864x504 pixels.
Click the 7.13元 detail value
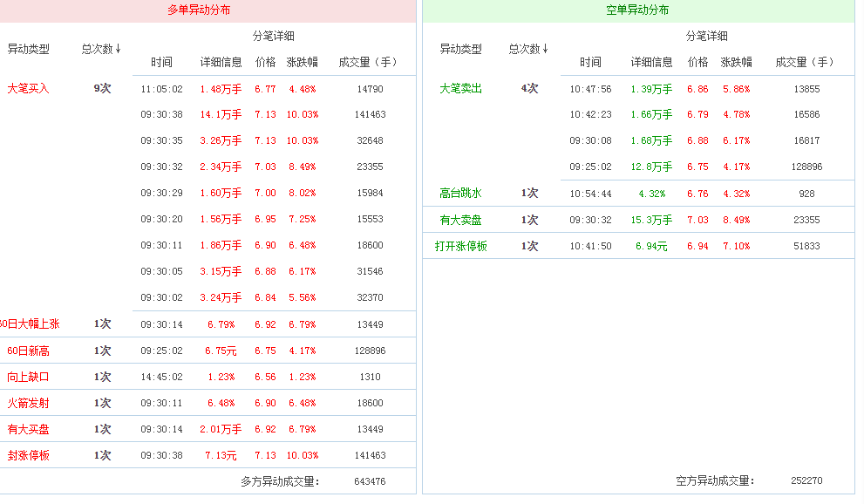pos(221,455)
